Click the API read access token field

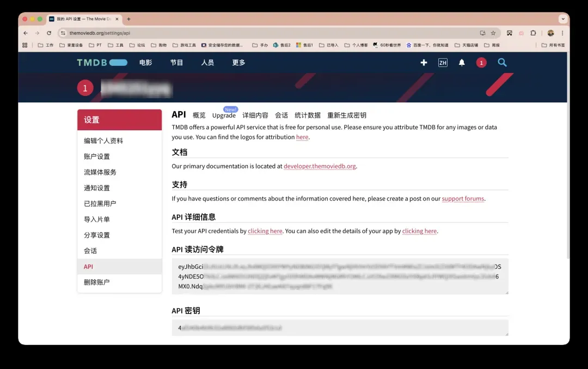point(340,276)
